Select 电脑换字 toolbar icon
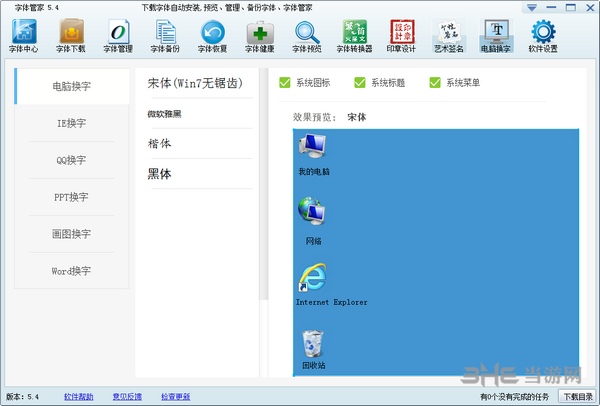Viewport: 600px width, 406px height. (496, 35)
